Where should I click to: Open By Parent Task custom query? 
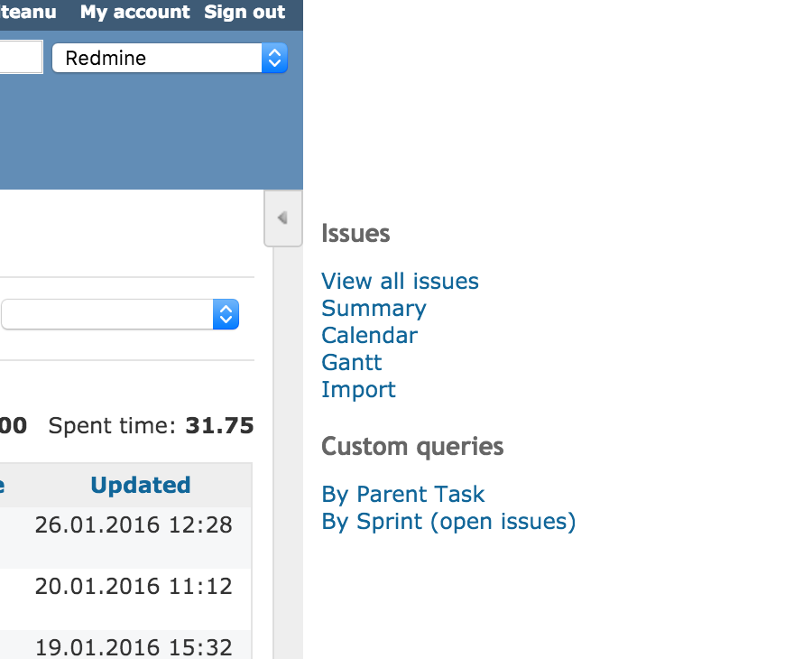[403, 495]
